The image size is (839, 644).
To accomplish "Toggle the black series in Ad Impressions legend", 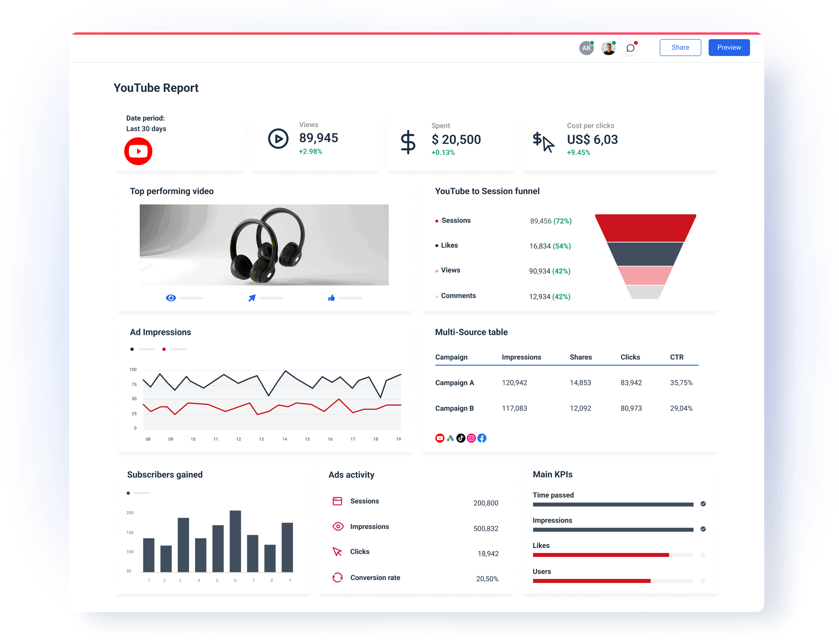I will (x=132, y=349).
